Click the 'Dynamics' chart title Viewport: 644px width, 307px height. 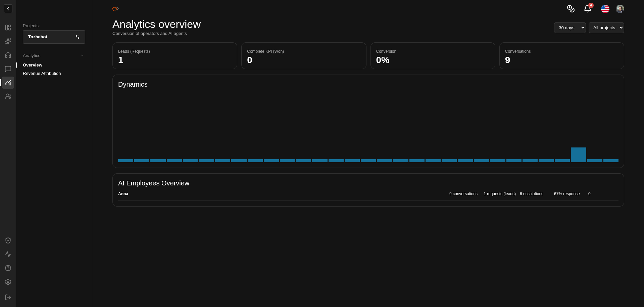pyautogui.click(x=133, y=84)
